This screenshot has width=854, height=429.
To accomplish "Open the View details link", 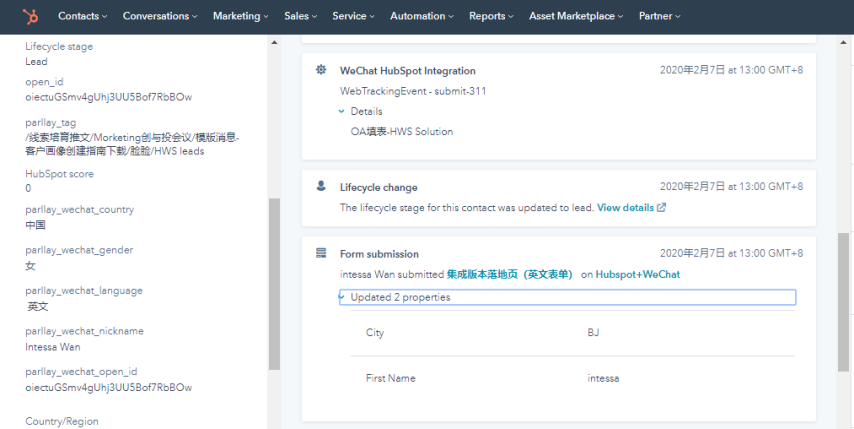I will tap(625, 208).
